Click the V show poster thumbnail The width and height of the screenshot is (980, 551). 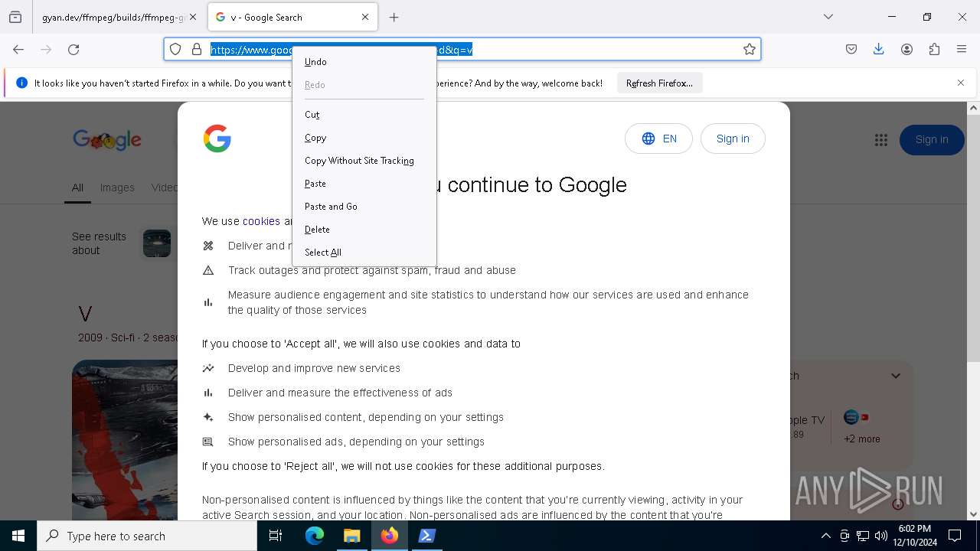tap(125, 440)
